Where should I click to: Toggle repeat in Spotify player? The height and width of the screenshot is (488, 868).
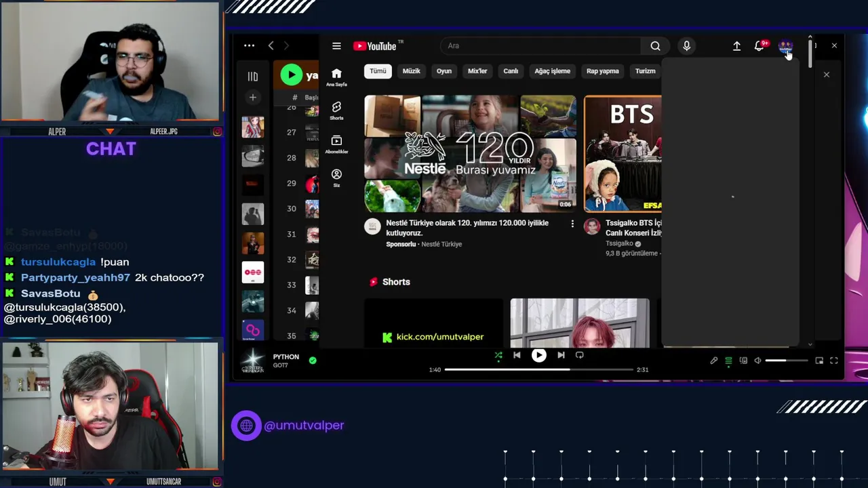(x=579, y=355)
